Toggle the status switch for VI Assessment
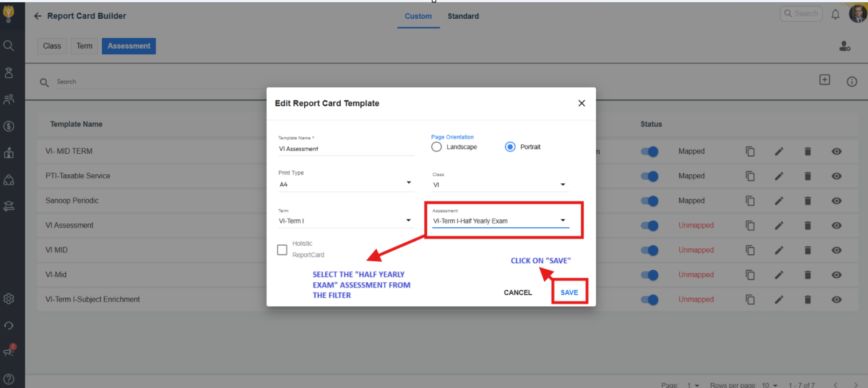The width and height of the screenshot is (868, 388). click(650, 225)
